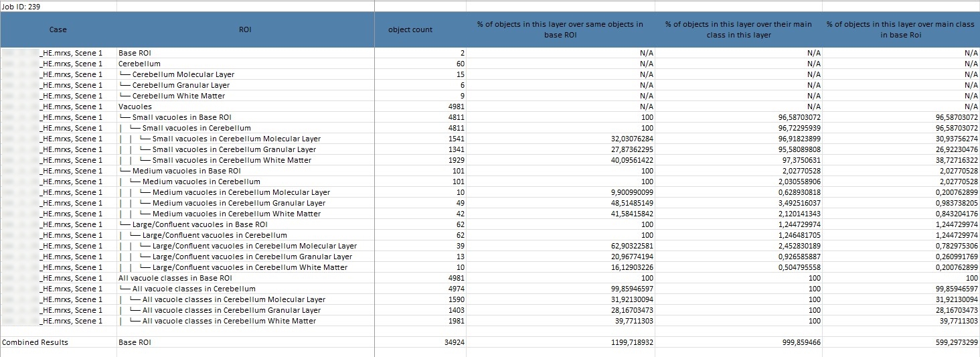Click the Job ID: 239 cell
The image size is (980, 357).
[20, 6]
